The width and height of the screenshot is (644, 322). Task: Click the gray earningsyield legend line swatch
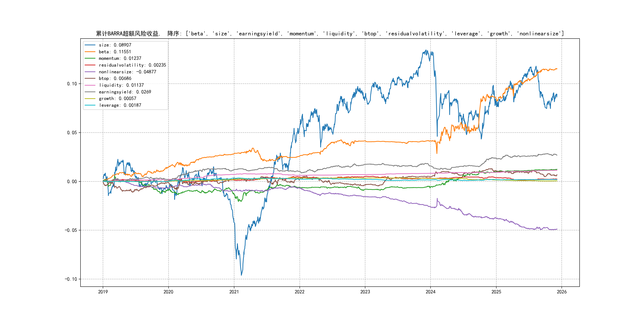pos(90,92)
